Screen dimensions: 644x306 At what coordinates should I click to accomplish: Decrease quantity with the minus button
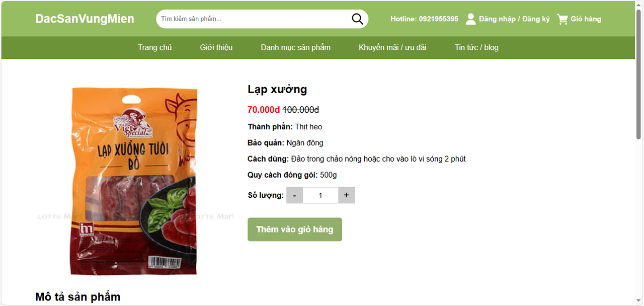click(295, 195)
